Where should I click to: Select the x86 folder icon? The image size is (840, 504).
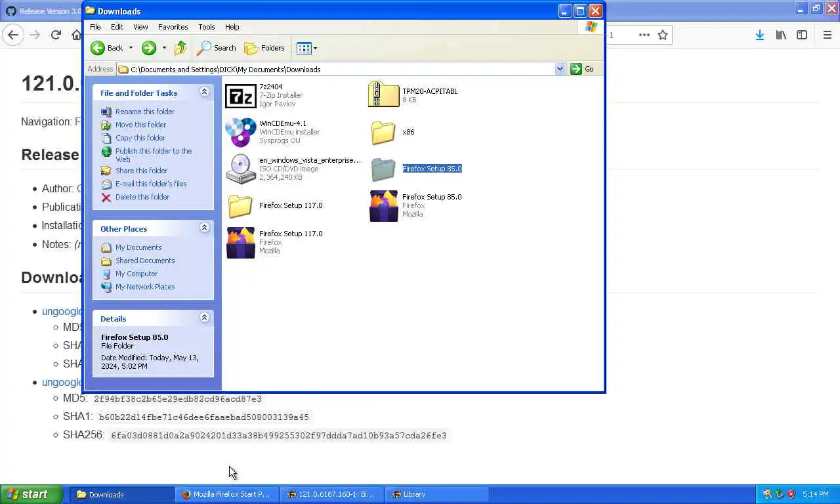click(x=383, y=133)
